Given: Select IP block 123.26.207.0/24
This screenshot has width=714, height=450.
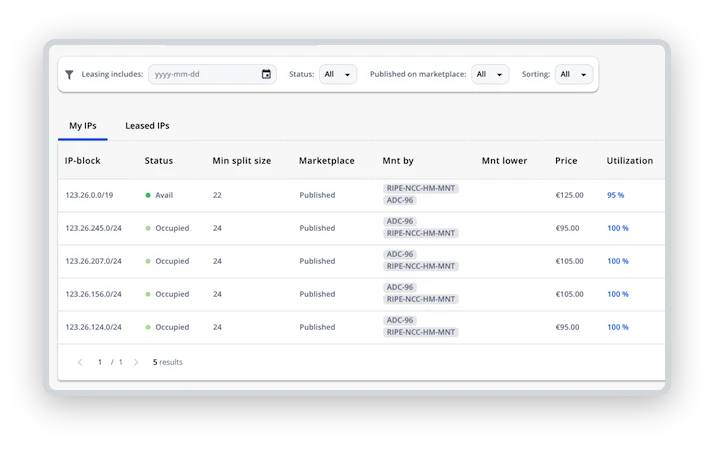Looking at the screenshot, I should [x=93, y=261].
